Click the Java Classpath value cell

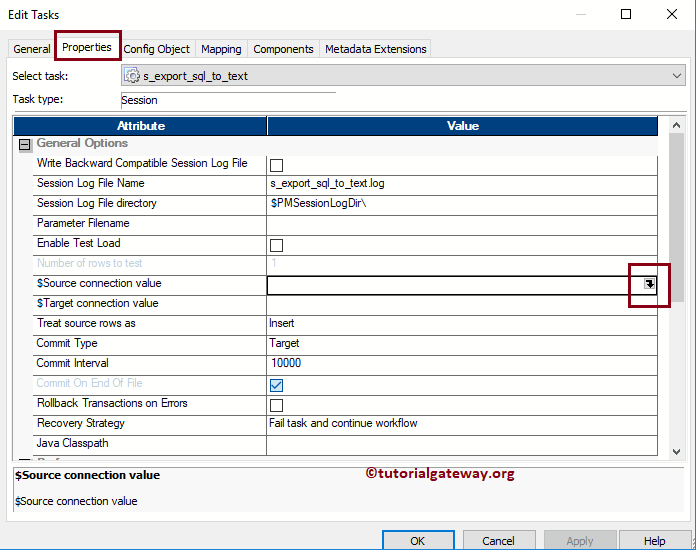pyautogui.click(x=462, y=445)
